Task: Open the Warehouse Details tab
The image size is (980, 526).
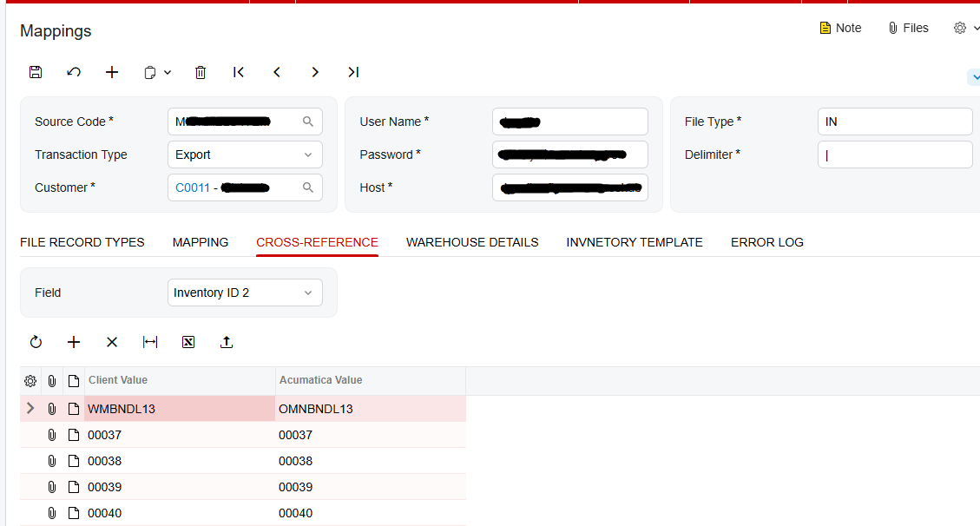Action: (x=472, y=242)
